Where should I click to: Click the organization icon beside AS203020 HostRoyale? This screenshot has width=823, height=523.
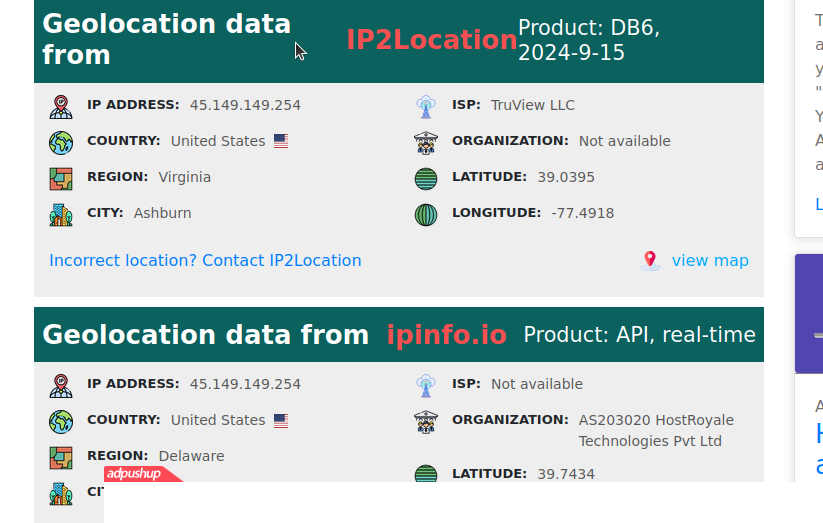tap(426, 422)
